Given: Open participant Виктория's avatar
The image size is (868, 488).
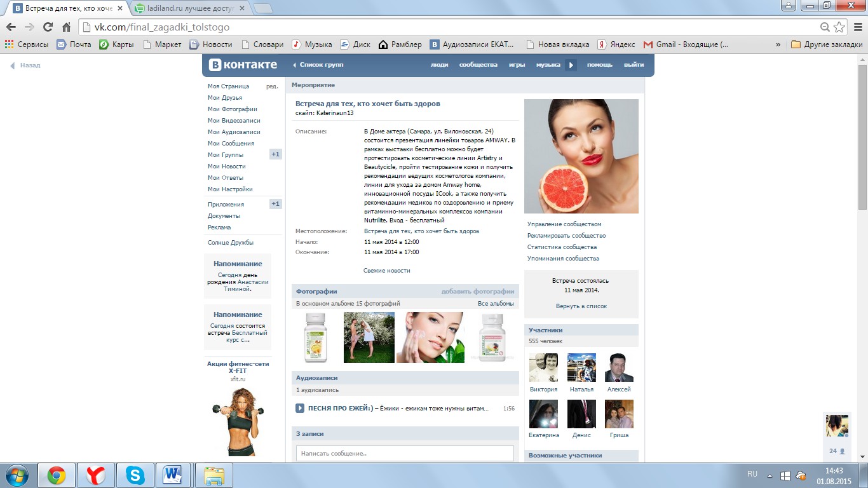Looking at the screenshot, I should 543,367.
